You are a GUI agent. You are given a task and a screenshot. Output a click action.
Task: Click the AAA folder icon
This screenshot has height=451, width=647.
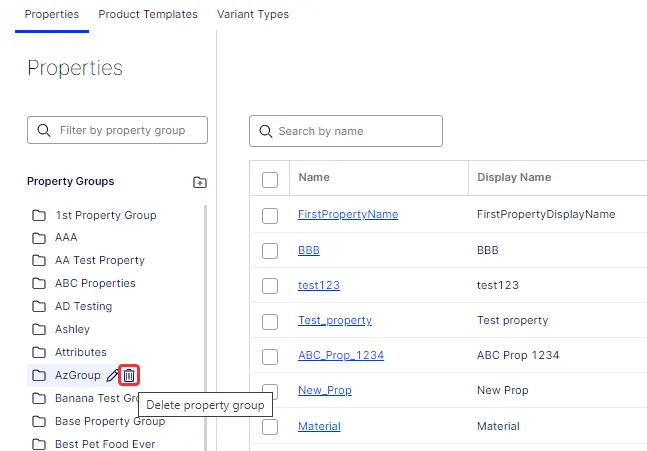tap(39, 238)
